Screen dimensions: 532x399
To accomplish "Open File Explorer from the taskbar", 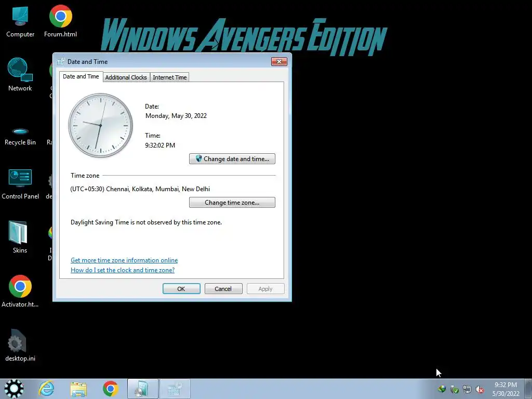I will (x=78, y=389).
